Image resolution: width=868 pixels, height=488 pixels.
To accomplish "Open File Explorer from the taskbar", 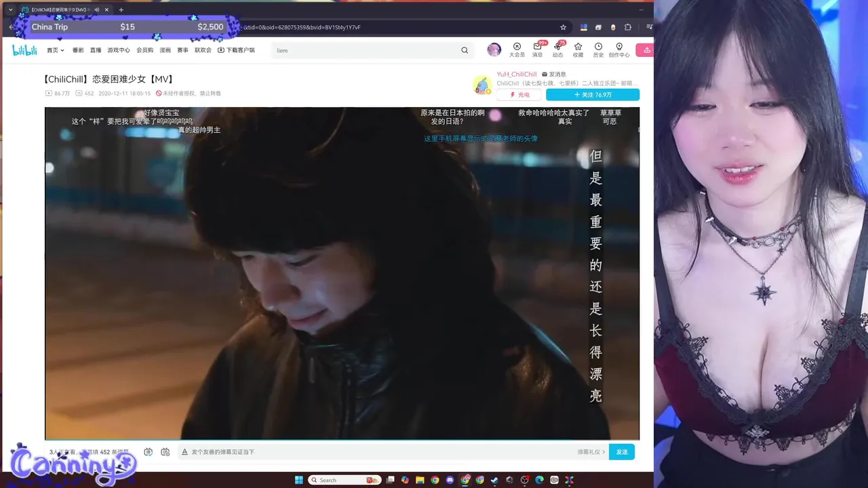I will (420, 480).
